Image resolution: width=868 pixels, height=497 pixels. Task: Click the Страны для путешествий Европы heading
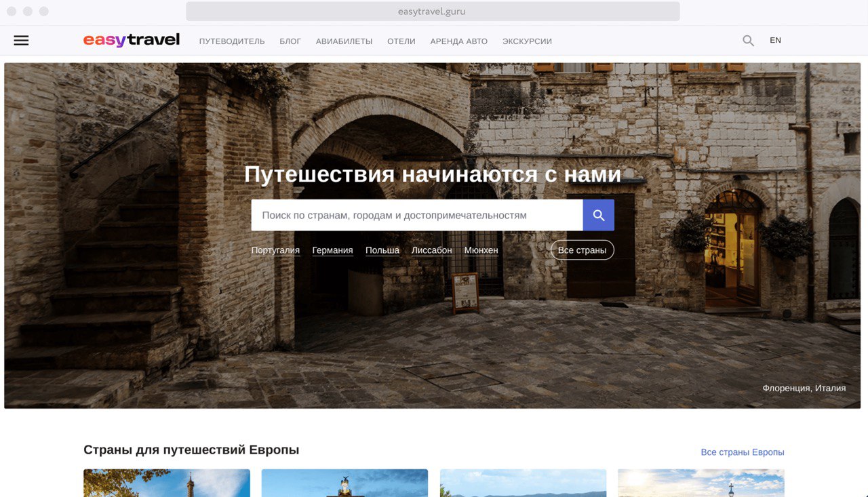click(x=191, y=450)
